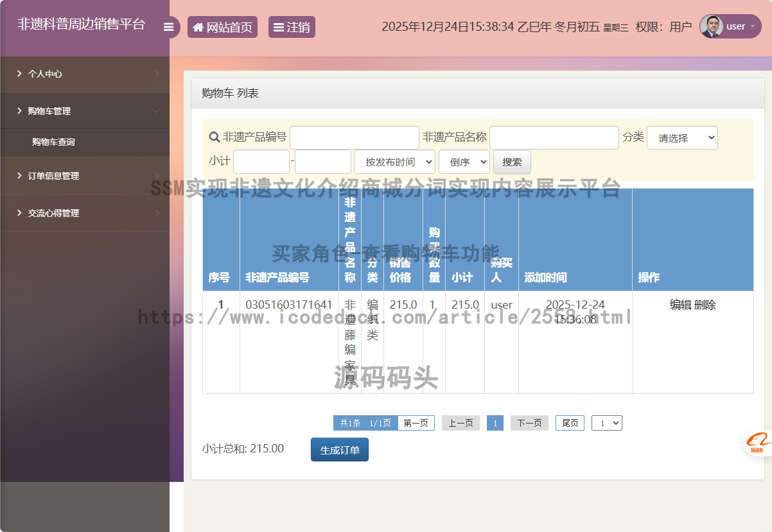The image size is (772, 532).
Task: Click the user avatar picture
Action: coord(711,26)
